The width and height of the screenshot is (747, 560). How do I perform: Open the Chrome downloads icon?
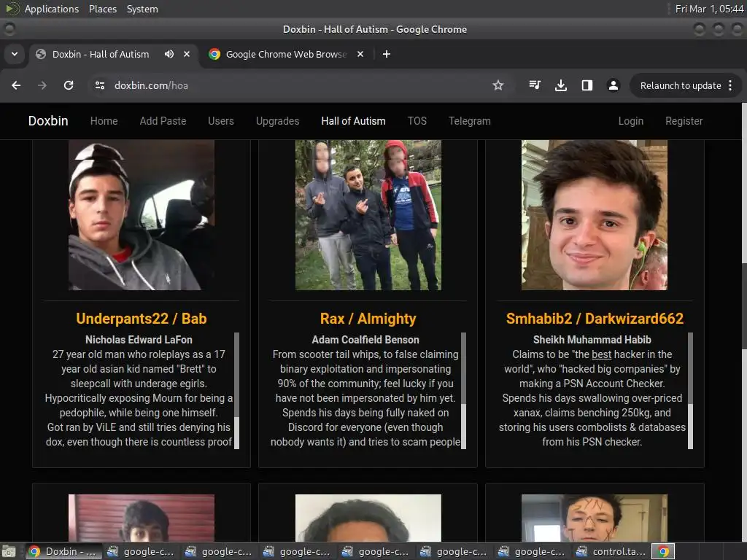pyautogui.click(x=561, y=85)
